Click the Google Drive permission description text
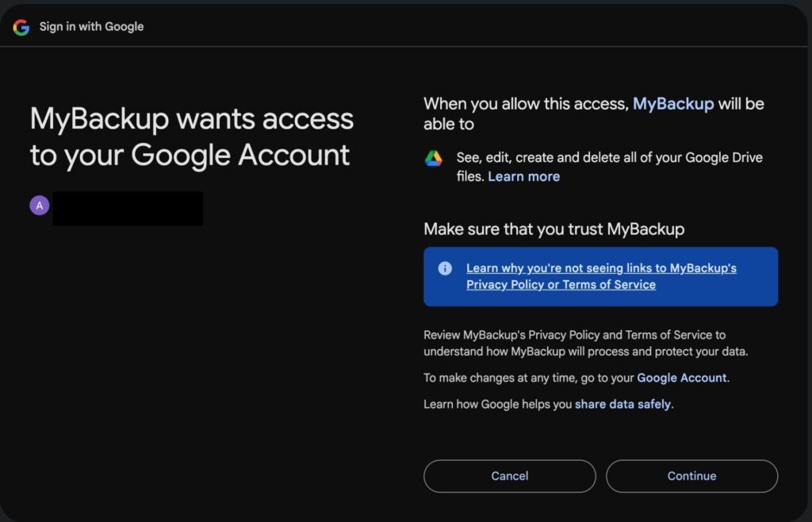 pyautogui.click(x=610, y=167)
